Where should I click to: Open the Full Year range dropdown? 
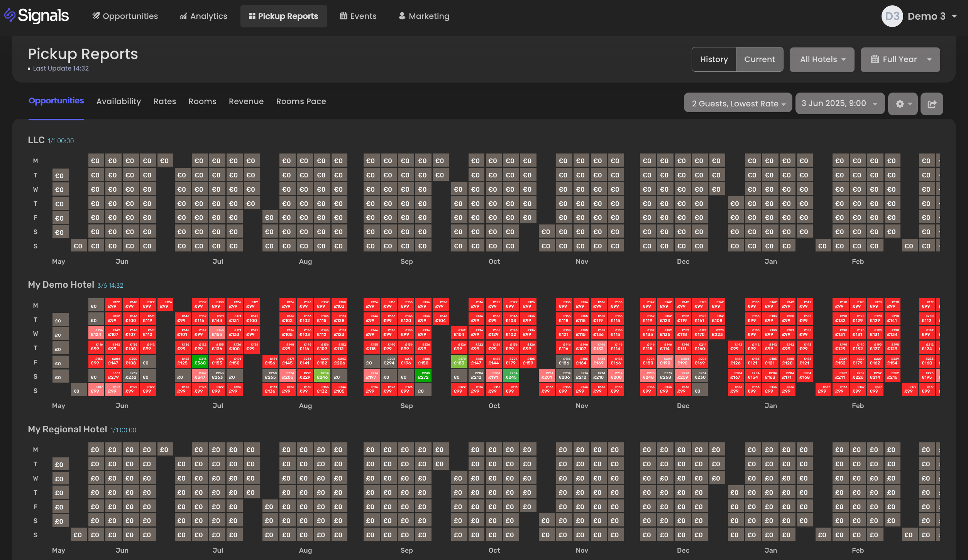click(x=900, y=59)
